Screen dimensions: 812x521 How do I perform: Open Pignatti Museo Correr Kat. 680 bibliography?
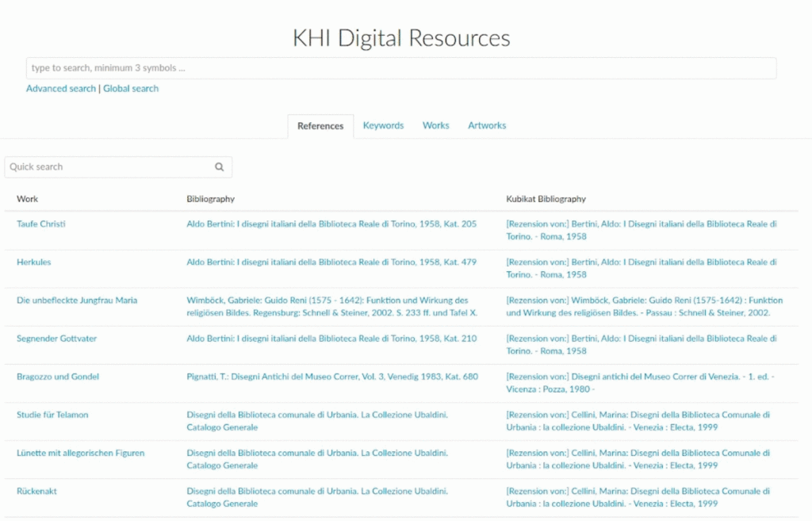332,377
